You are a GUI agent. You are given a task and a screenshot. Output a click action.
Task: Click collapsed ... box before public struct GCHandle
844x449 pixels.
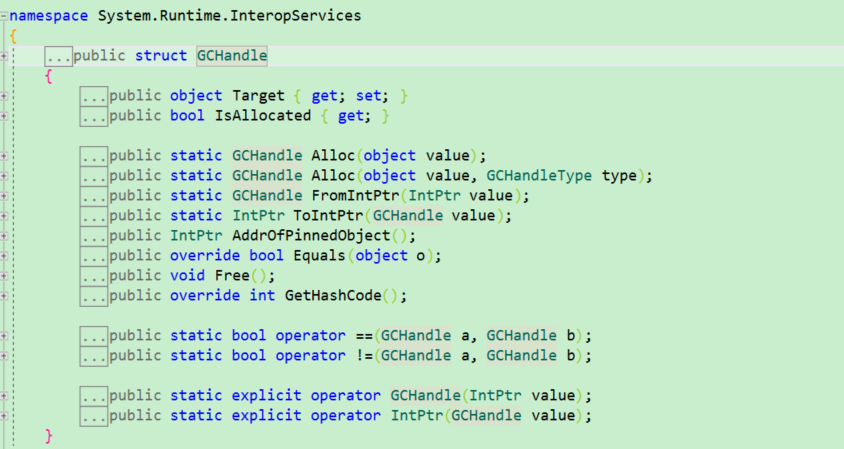pos(58,57)
